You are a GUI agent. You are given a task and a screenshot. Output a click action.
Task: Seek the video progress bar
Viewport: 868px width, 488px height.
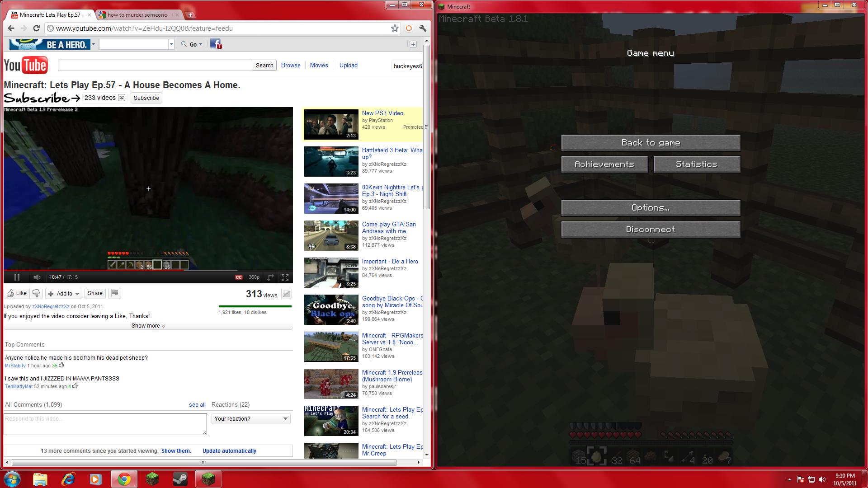tap(148, 270)
